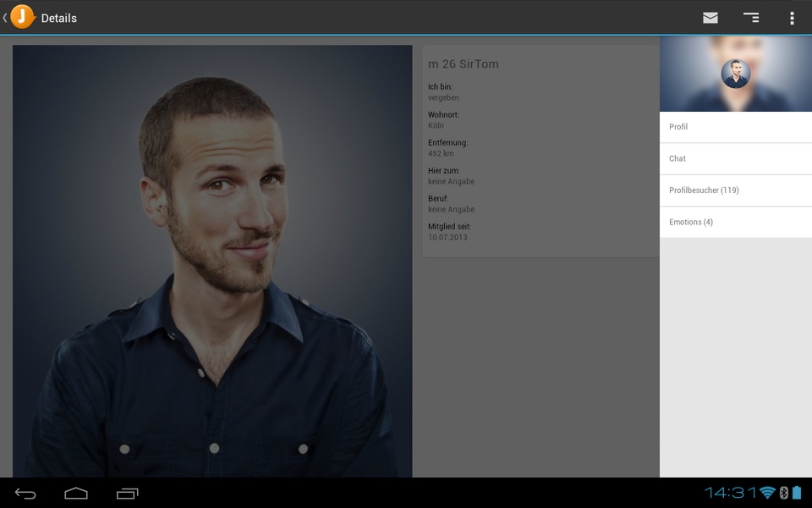Open the Profil drawer entry
The width and height of the screenshot is (812, 508).
click(736, 127)
